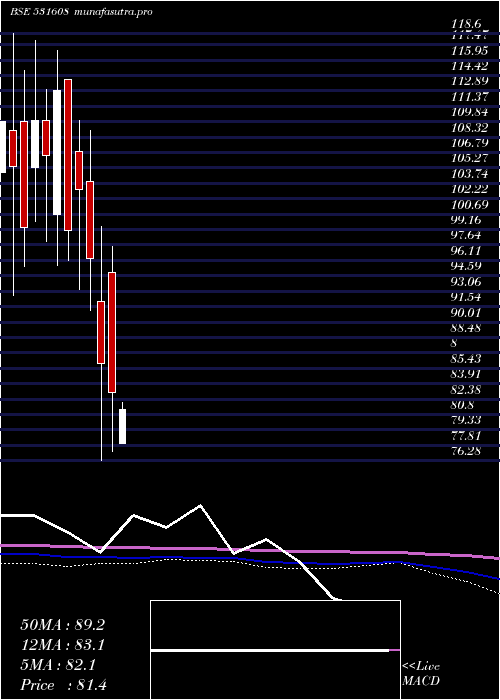Click the 115.95 price axis label
The image size is (500, 700).
tap(470, 51)
